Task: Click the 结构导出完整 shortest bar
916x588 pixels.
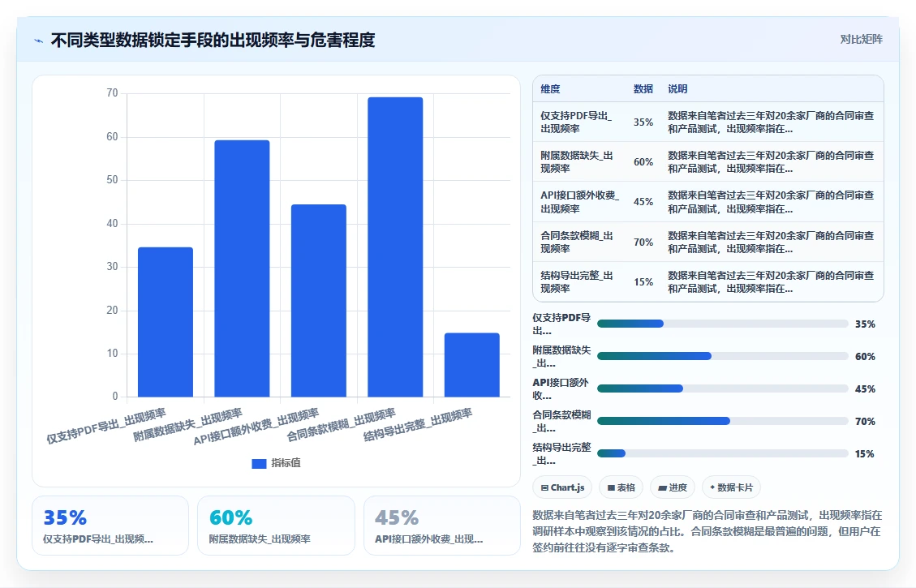Action: (x=471, y=365)
